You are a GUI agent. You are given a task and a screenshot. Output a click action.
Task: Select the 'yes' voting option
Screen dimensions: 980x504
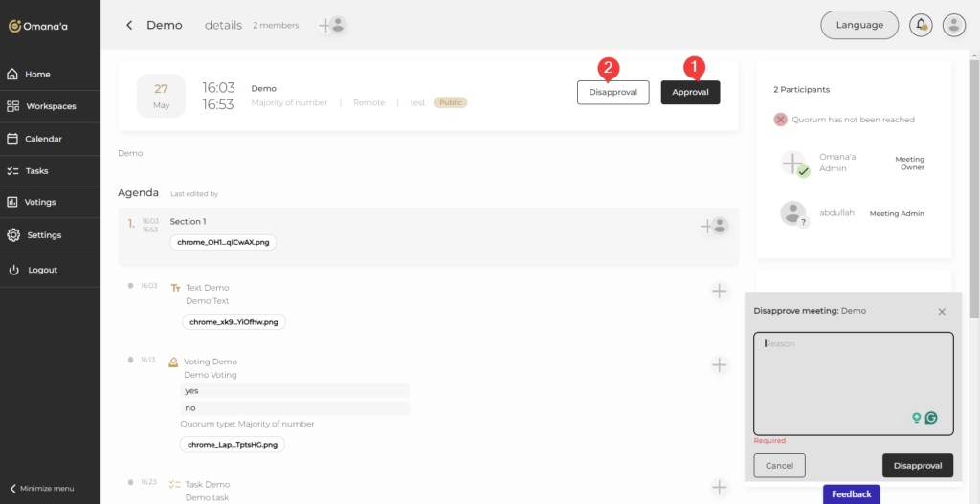[x=296, y=390]
